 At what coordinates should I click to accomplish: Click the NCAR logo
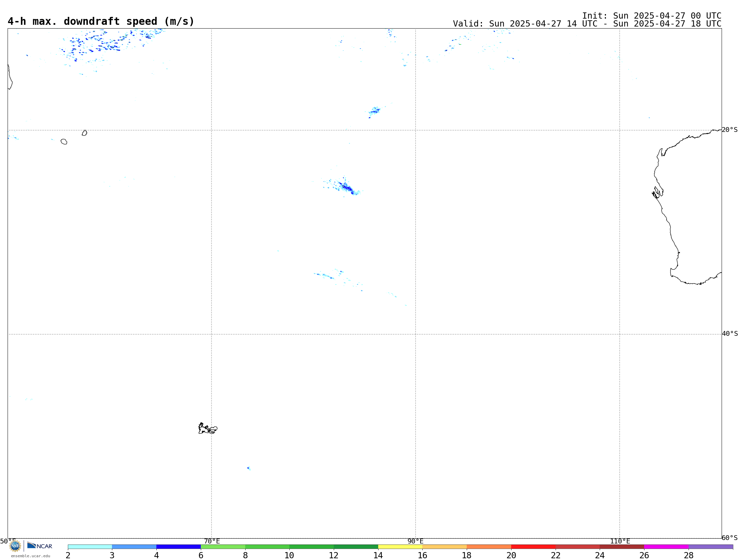pos(40,546)
